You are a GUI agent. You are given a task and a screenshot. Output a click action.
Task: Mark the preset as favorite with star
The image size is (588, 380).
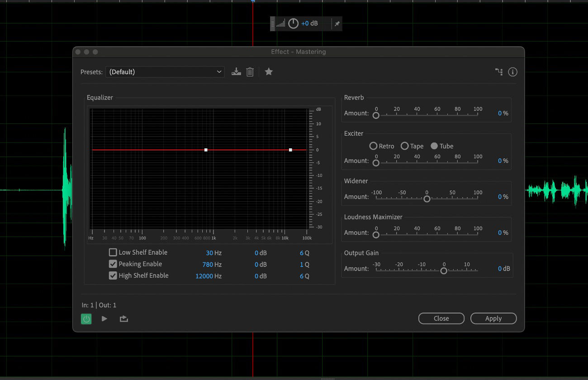[269, 71]
